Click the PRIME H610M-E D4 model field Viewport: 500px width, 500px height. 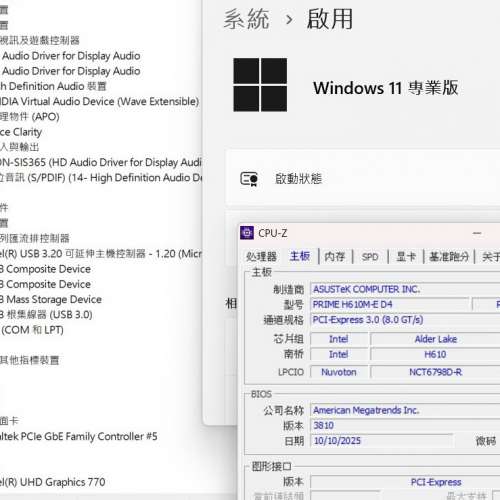[x=389, y=304]
